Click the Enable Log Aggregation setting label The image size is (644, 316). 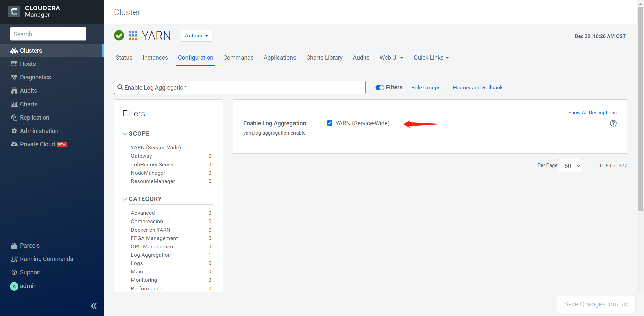pyautogui.click(x=275, y=123)
